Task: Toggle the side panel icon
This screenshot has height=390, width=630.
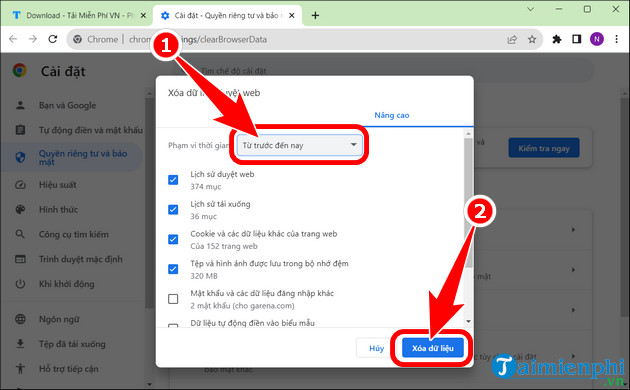Action: (x=577, y=39)
